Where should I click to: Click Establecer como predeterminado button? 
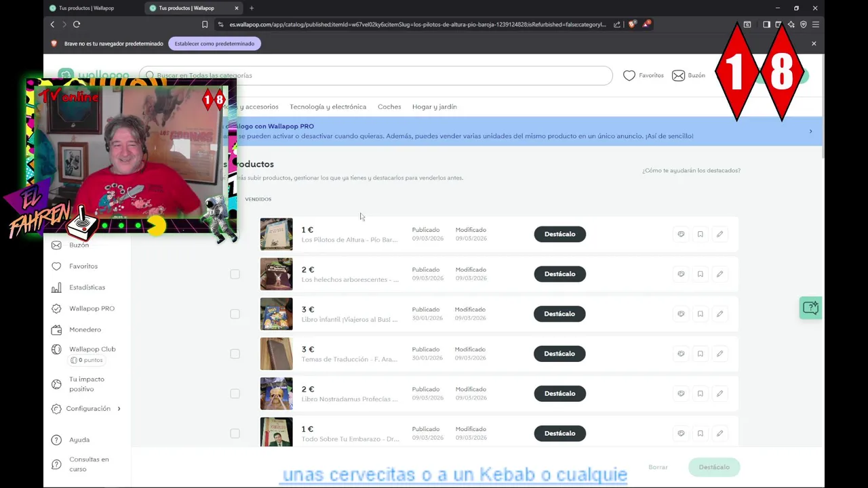coord(214,43)
